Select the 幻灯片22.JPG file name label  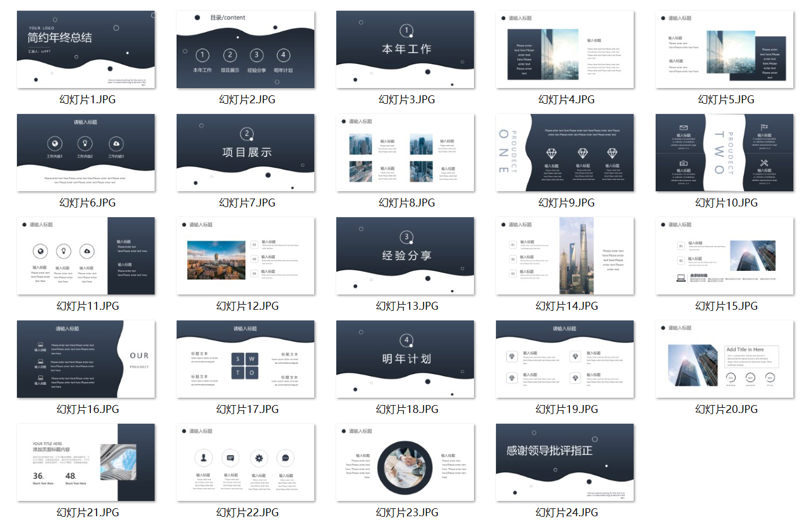(247, 513)
